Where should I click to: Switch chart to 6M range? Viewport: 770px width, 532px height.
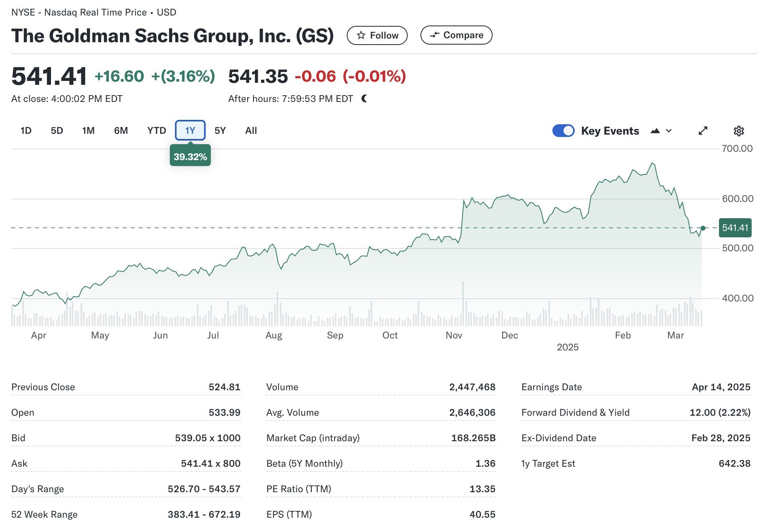[x=121, y=131]
